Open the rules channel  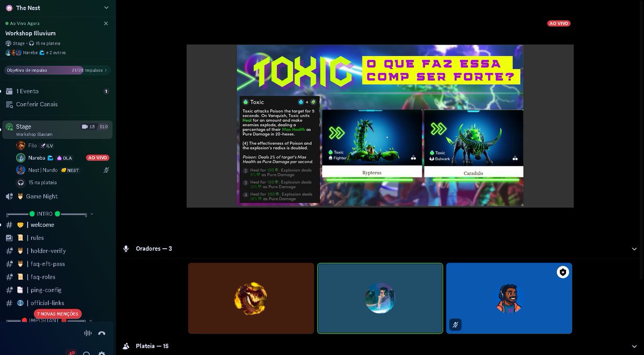pyautogui.click(x=57, y=238)
